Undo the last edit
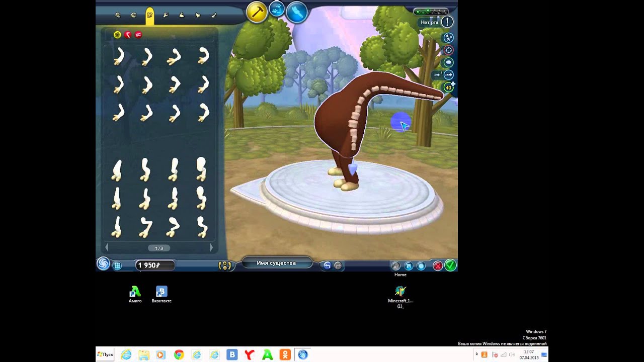Screen dimensions: 644x362 tap(327, 265)
